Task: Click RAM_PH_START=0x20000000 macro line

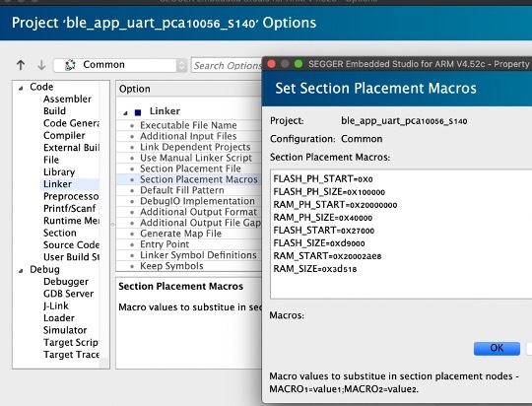Action: (x=335, y=205)
